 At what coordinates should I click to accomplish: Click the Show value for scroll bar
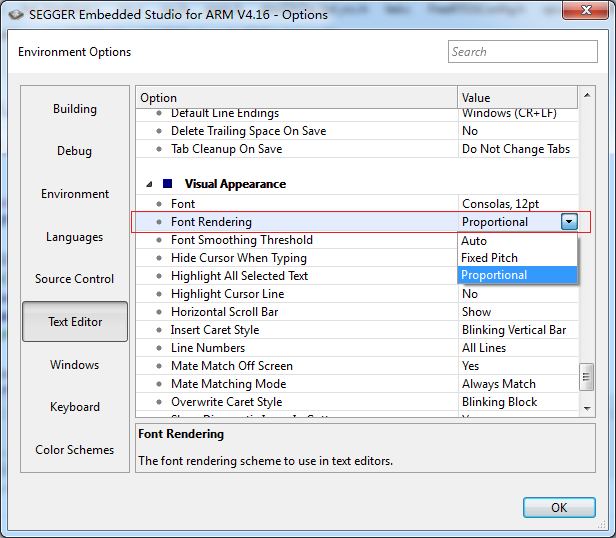[x=476, y=312]
